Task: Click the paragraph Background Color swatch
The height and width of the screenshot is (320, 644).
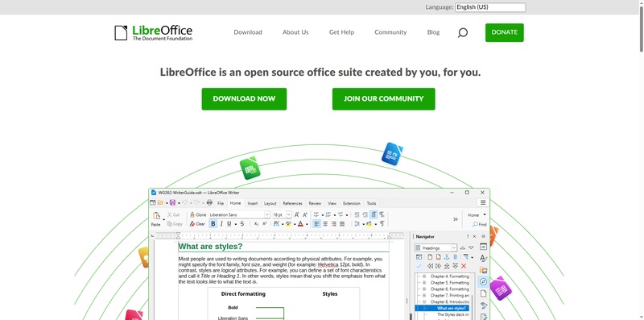Action: [x=369, y=224]
